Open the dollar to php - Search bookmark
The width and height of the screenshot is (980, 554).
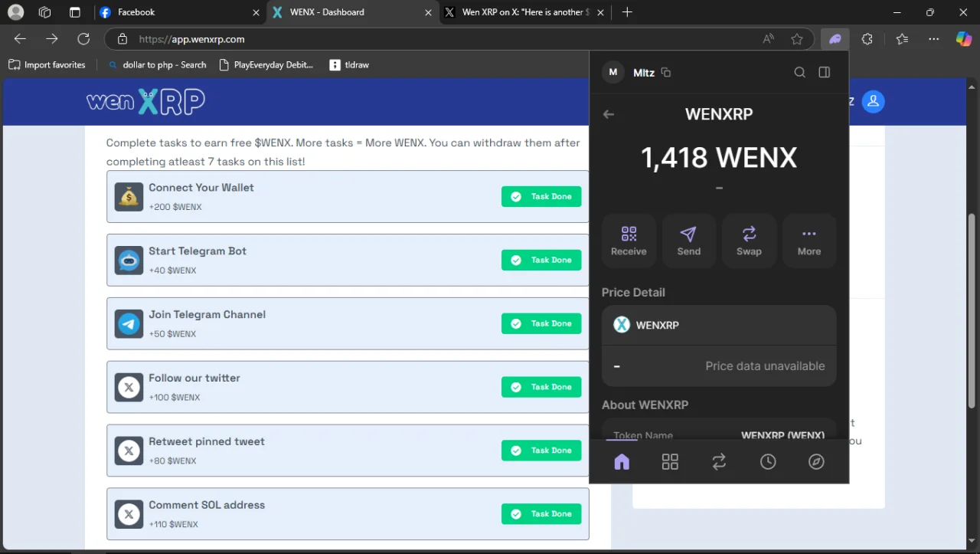157,65
